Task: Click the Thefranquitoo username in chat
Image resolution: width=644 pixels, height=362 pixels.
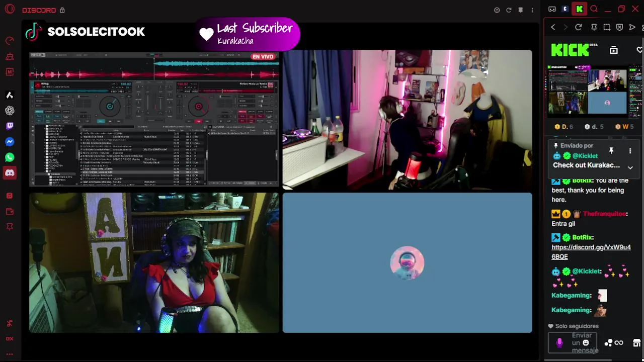Action: click(604, 214)
